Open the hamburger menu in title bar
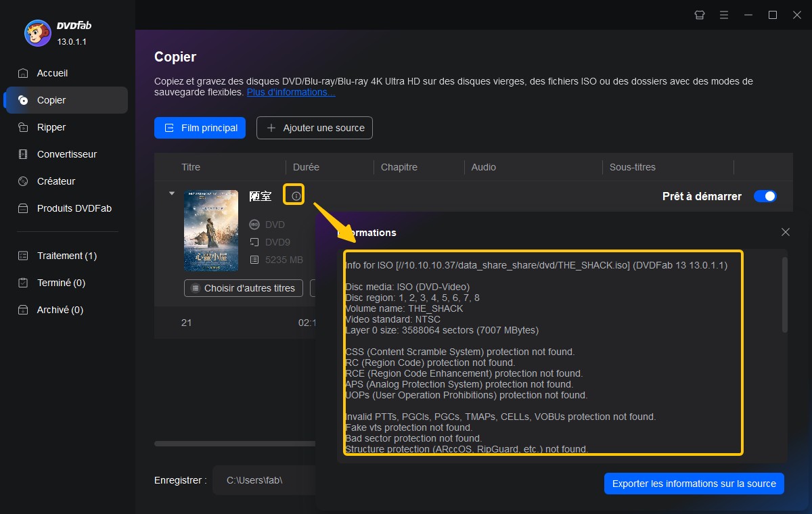 coord(724,15)
